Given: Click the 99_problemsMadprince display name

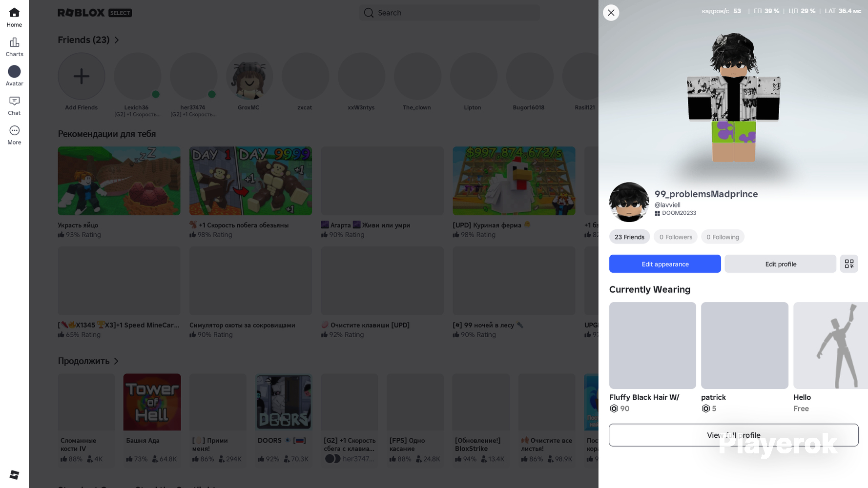Looking at the screenshot, I should pos(706,194).
